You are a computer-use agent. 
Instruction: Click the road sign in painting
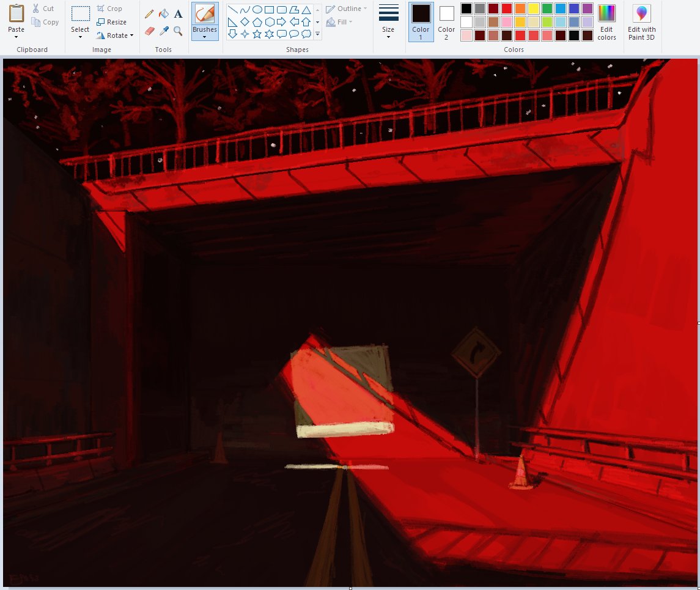pos(477,353)
